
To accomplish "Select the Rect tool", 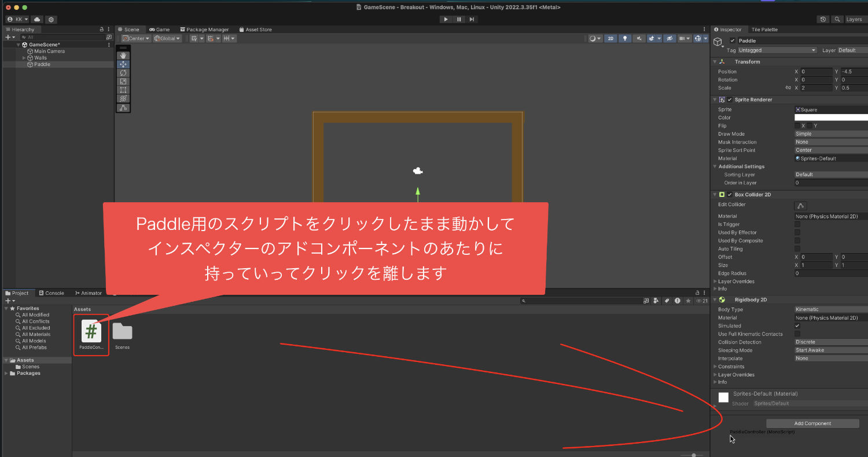I will click(123, 90).
